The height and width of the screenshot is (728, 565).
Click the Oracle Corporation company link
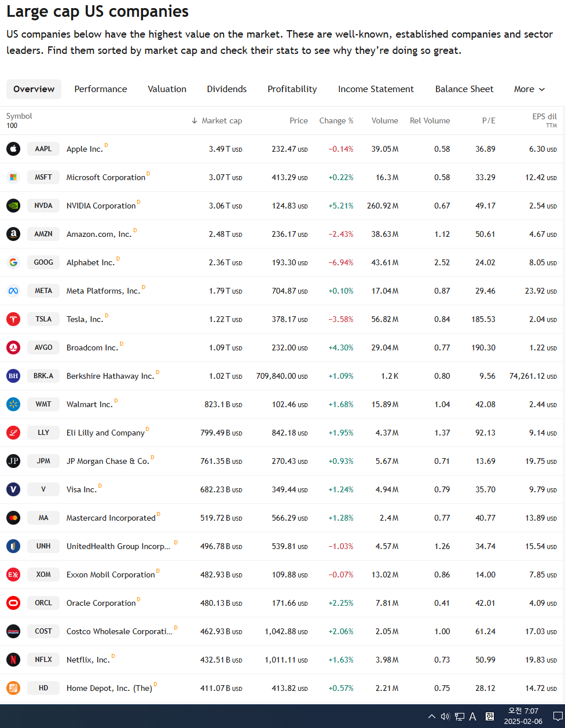101,603
